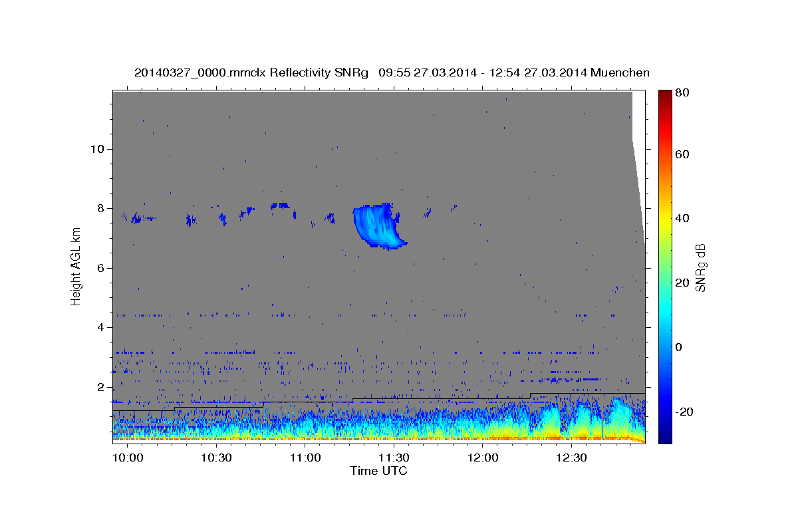Click the plot title starting with 20140327_0000.mmclx

(392, 72)
